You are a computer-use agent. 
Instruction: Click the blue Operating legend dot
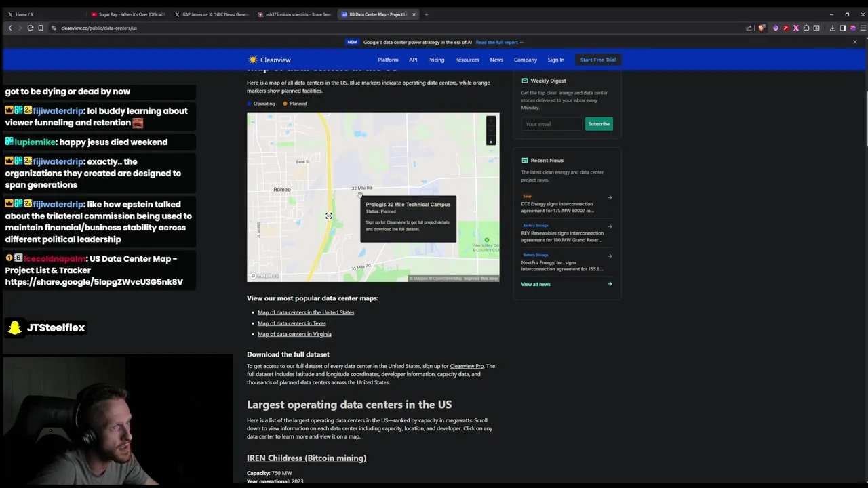click(249, 104)
